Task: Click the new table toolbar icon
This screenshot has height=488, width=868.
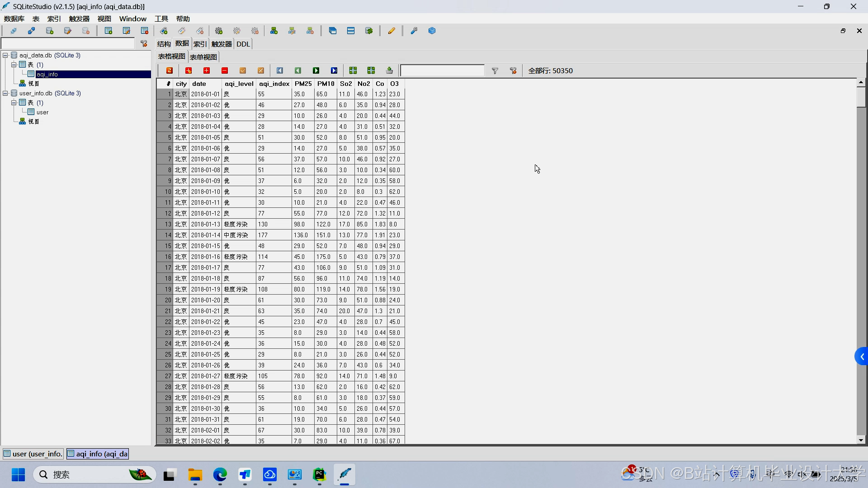Action: click(x=108, y=31)
